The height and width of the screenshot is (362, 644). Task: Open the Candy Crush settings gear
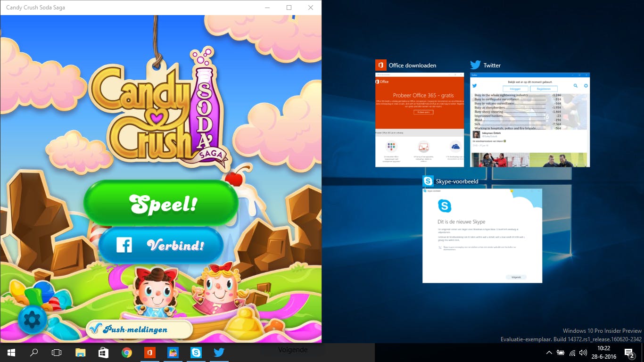(32, 320)
